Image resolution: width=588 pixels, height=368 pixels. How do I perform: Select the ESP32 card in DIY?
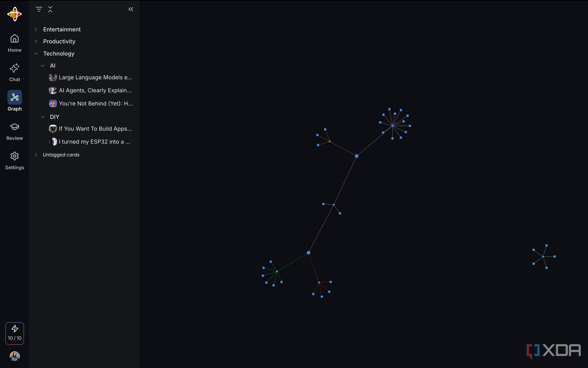tap(95, 142)
